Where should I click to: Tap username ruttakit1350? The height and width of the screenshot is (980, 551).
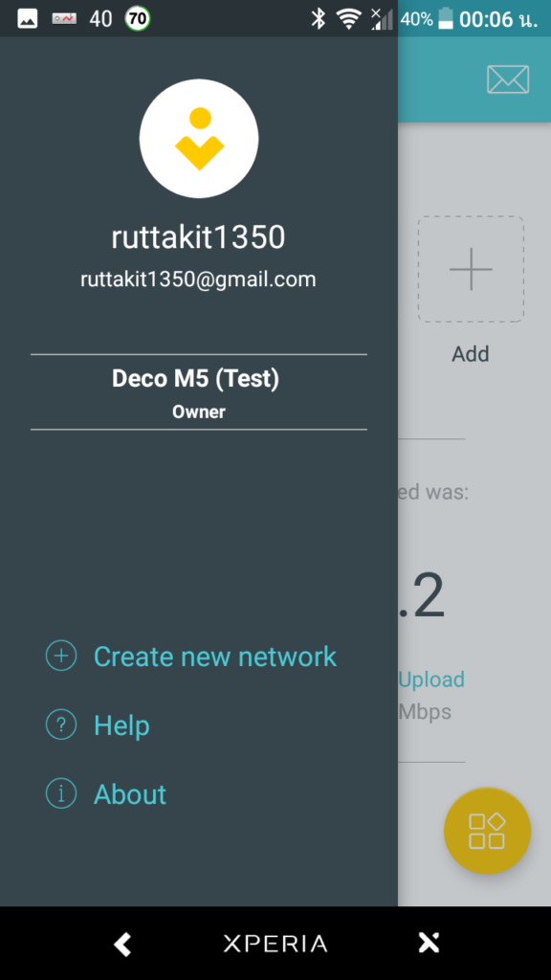point(199,237)
